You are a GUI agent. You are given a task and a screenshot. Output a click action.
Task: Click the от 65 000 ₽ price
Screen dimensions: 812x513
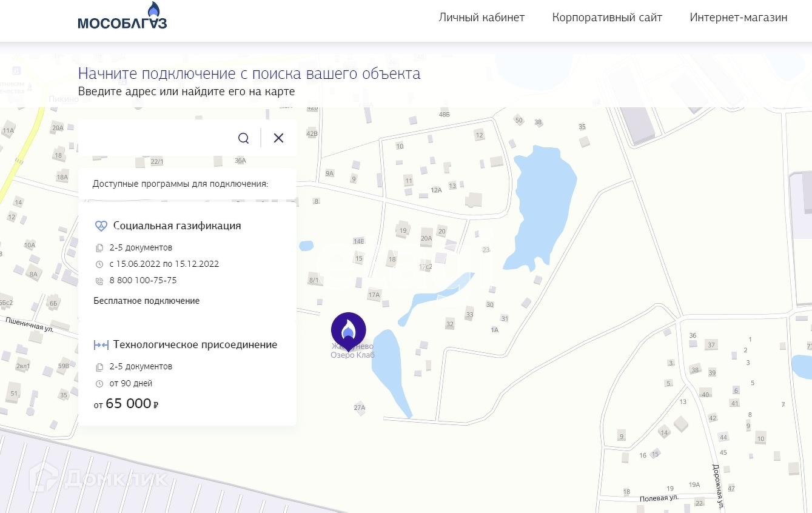coord(126,404)
